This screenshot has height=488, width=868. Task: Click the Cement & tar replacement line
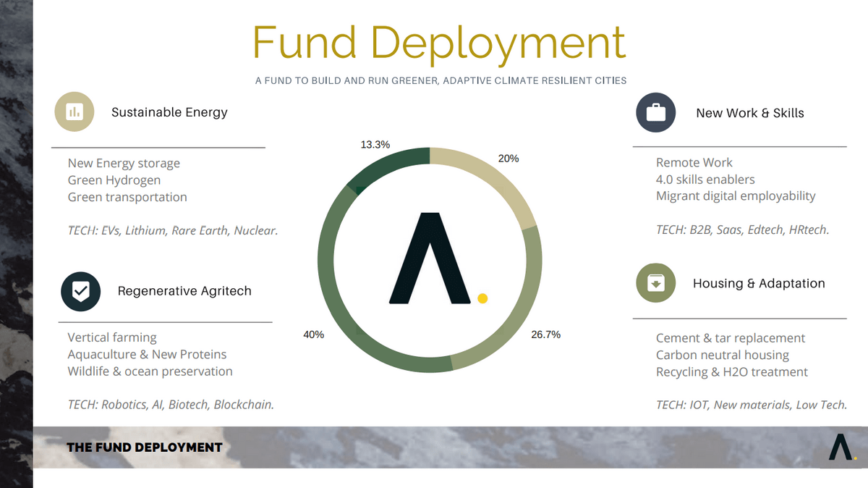pos(731,338)
